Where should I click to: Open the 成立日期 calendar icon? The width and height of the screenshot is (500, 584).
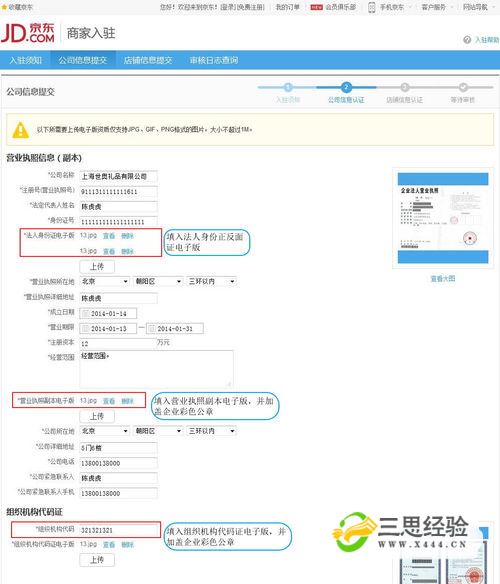point(85,314)
